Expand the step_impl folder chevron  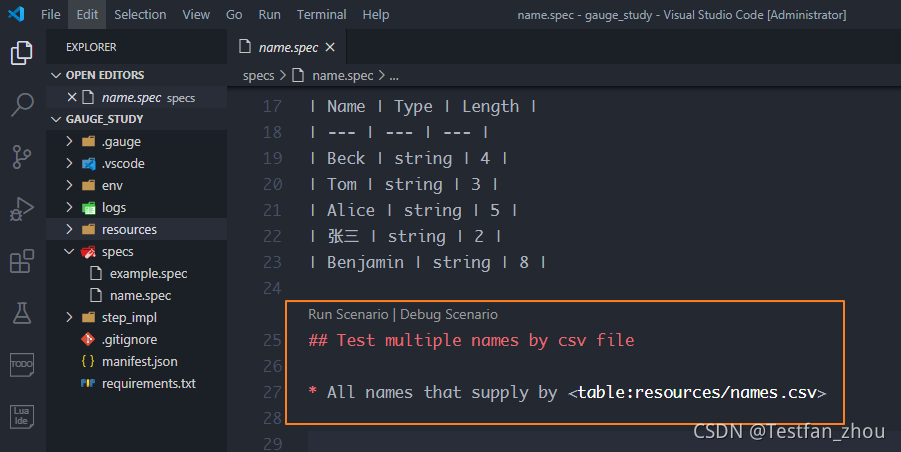coord(70,317)
